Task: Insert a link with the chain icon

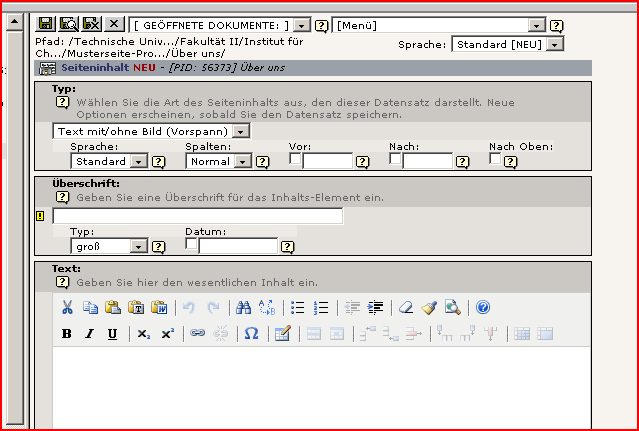Action: point(197,334)
